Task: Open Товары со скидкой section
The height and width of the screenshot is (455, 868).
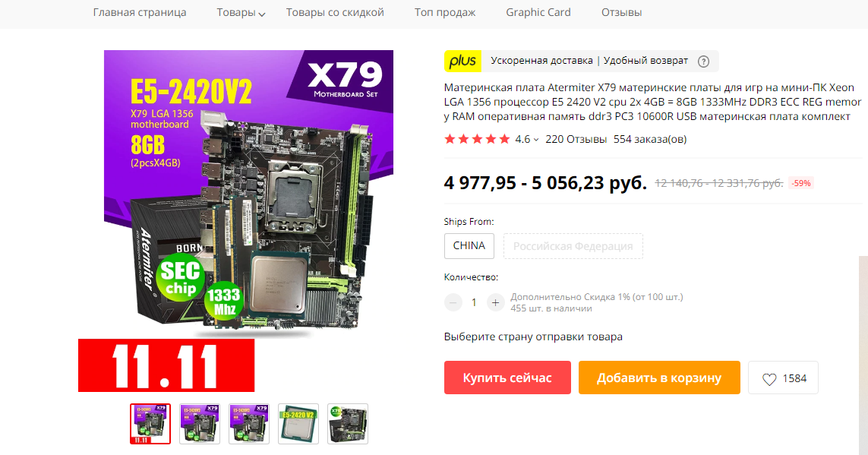Action: [335, 12]
